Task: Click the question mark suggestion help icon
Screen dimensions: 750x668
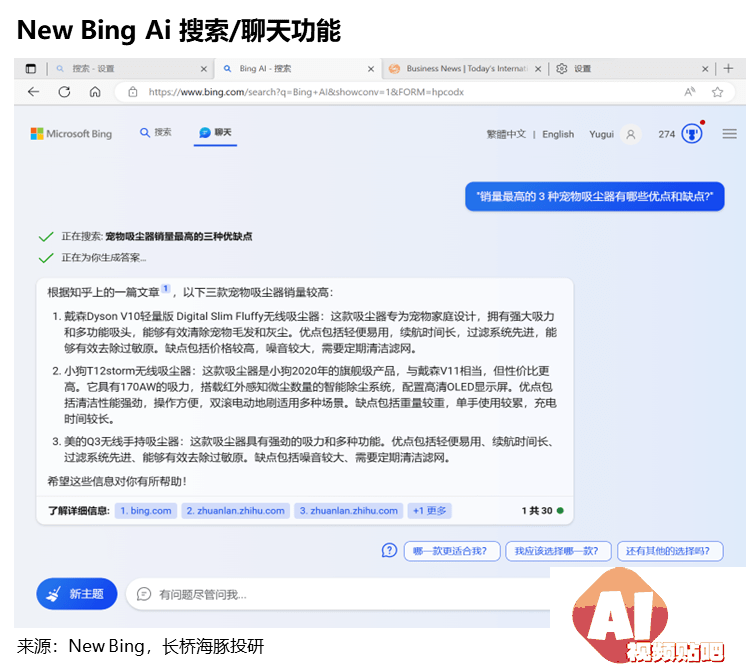Action: (x=389, y=551)
